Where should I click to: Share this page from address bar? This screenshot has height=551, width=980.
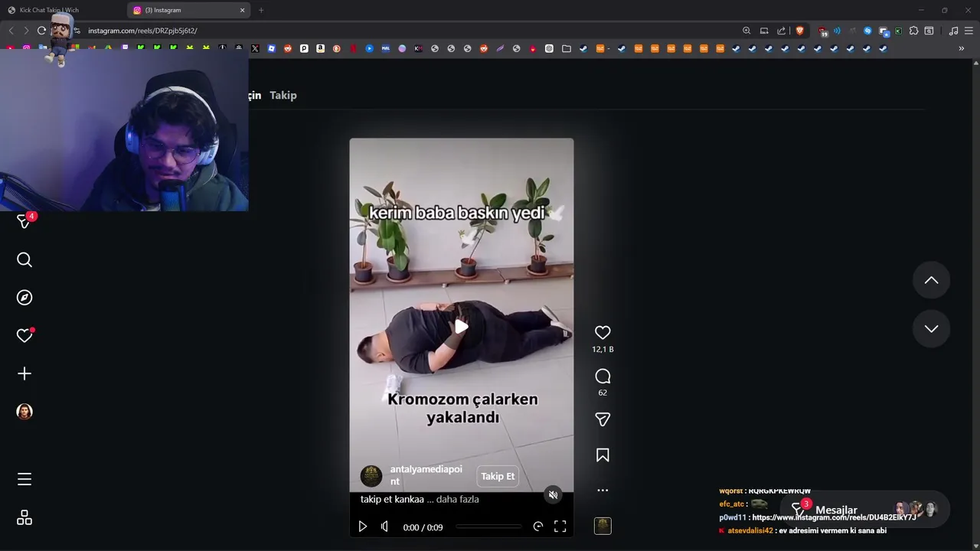point(781,31)
